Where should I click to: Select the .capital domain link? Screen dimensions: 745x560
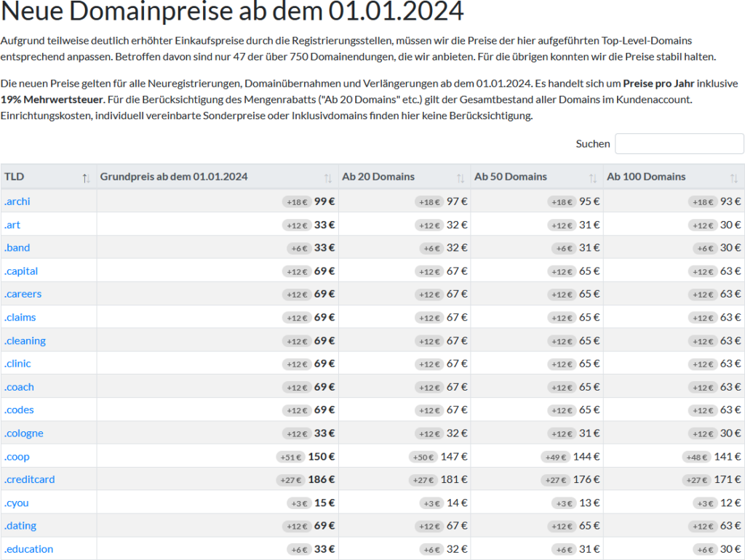point(21,271)
